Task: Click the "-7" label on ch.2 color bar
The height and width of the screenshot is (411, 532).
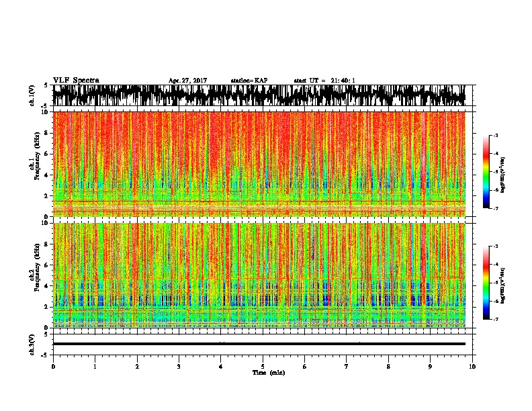Action: pyautogui.click(x=496, y=320)
